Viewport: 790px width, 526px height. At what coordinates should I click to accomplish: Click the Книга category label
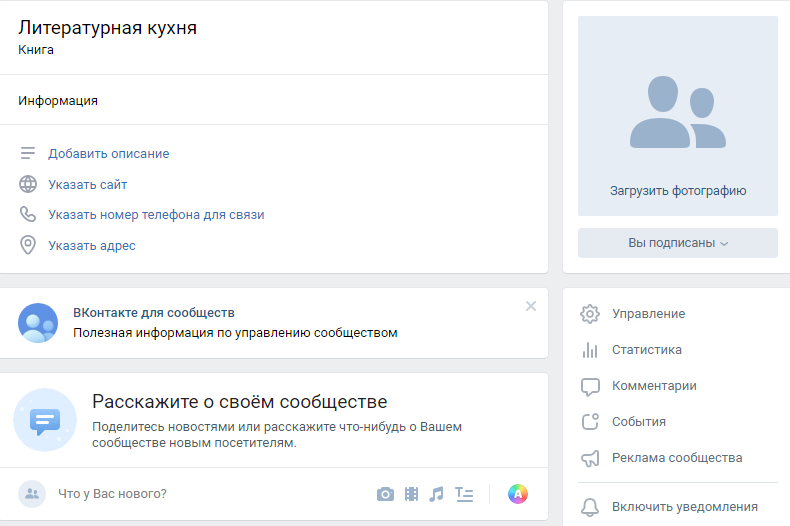36,50
